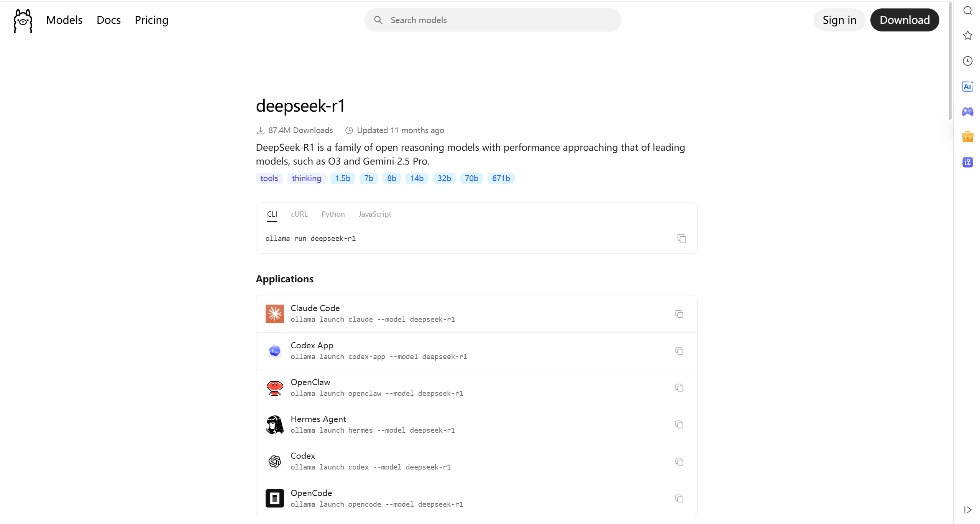980x524 pixels.
Task: Click the DeepSeek-R1 description paragraph
Action: click(470, 154)
